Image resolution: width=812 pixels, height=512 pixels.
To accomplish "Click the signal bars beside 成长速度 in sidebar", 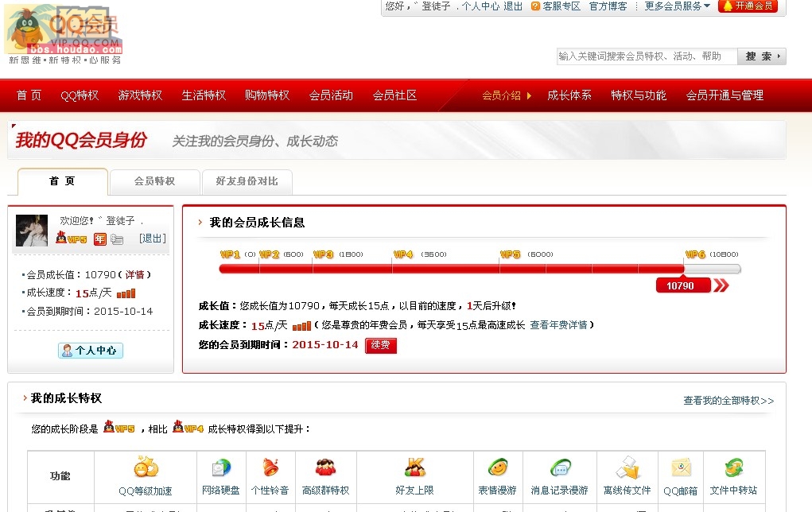I will [x=126, y=293].
